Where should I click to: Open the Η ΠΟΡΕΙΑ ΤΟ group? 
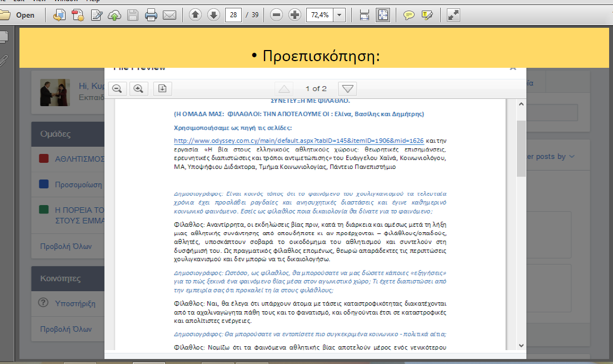79,215
